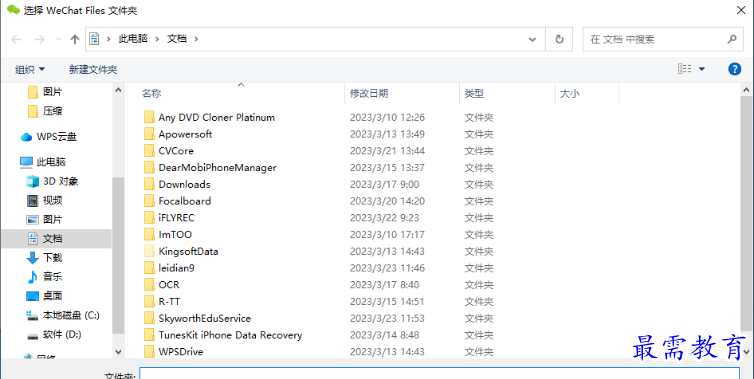Click the Downloads folder icon
Image resolution: width=754 pixels, height=379 pixels.
(x=149, y=184)
